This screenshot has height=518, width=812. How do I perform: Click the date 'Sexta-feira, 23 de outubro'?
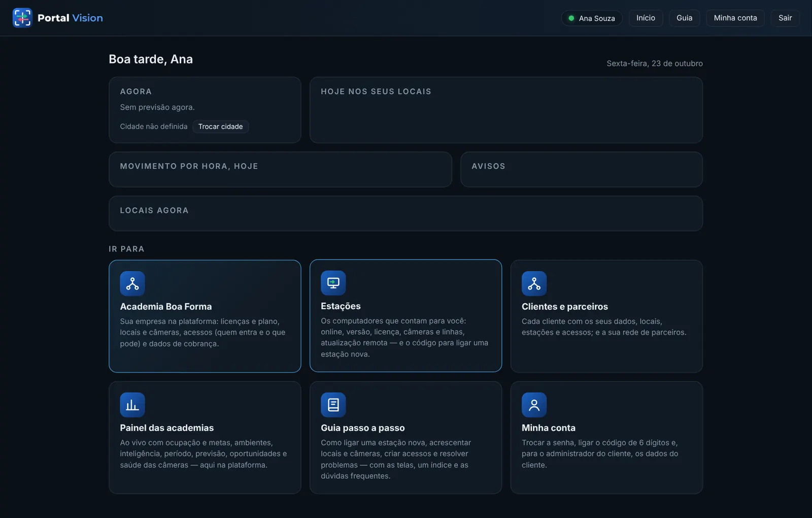coord(655,63)
